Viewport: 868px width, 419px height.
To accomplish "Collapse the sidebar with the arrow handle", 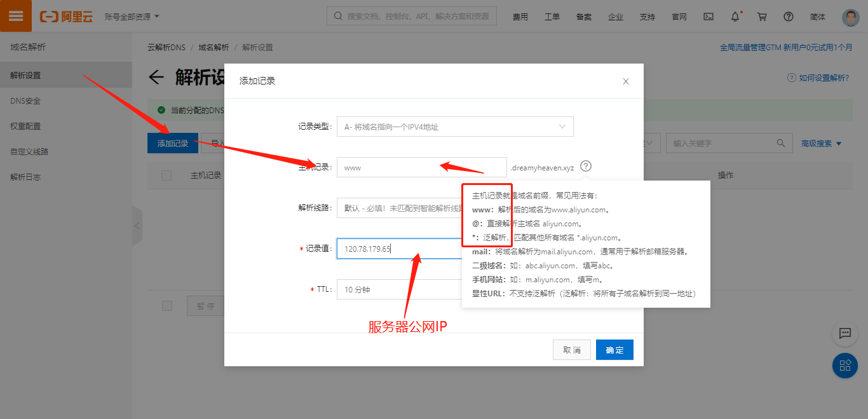I will tap(137, 225).
